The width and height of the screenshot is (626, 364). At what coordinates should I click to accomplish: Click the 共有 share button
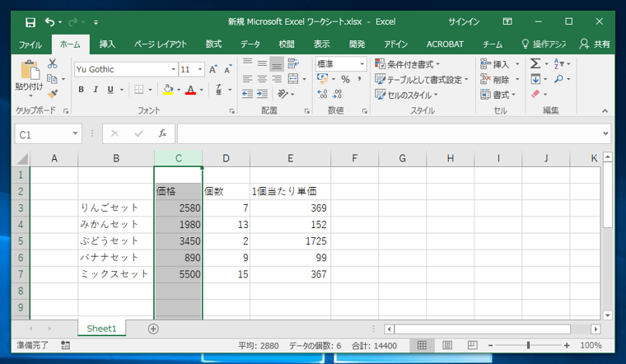tap(595, 44)
